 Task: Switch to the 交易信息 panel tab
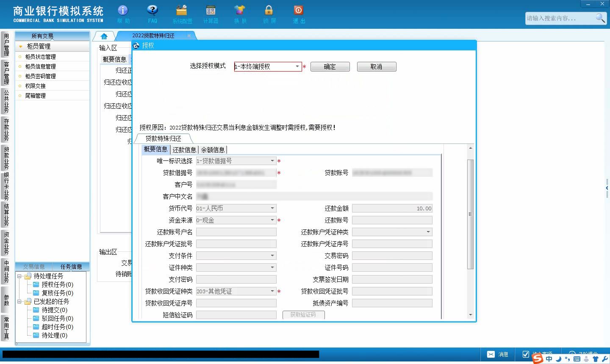point(34,267)
